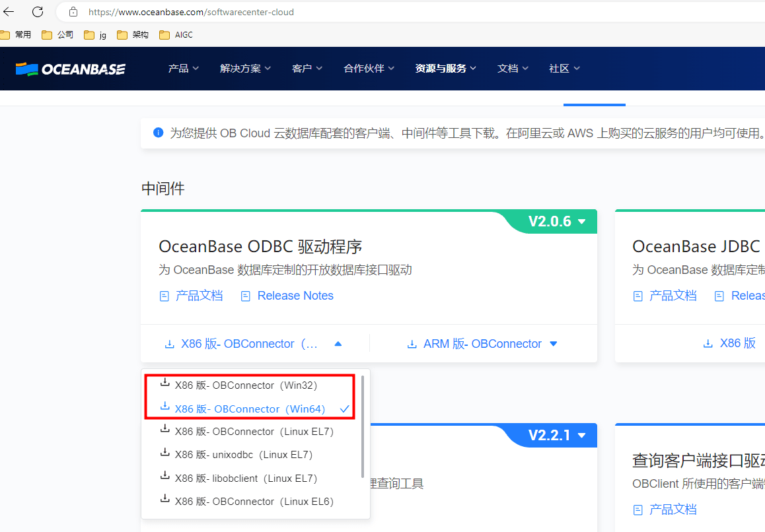Screen dimensions: 765x532
Task: Click the OceanBase ODBC 驱动程序 title
Action: pyautogui.click(x=260, y=247)
